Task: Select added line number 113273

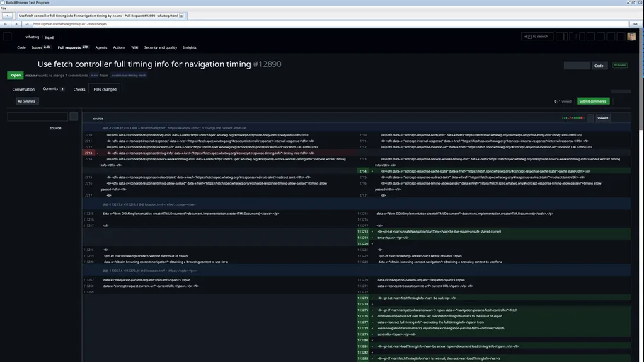Action: (x=362, y=298)
